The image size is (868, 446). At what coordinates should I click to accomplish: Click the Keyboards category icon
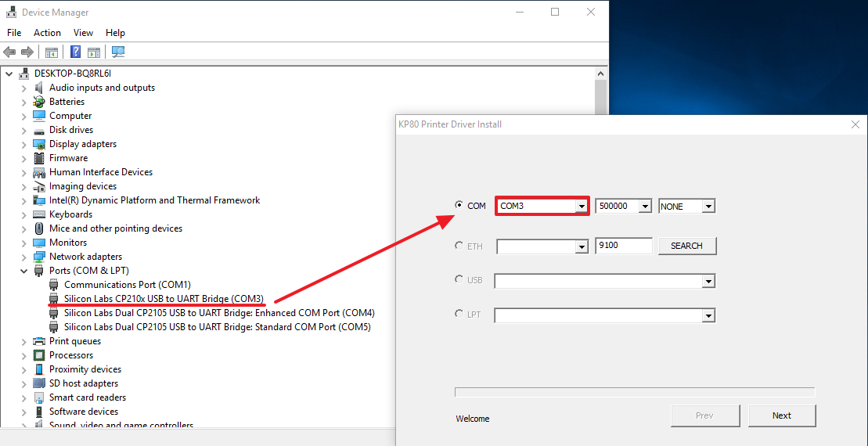(x=39, y=214)
